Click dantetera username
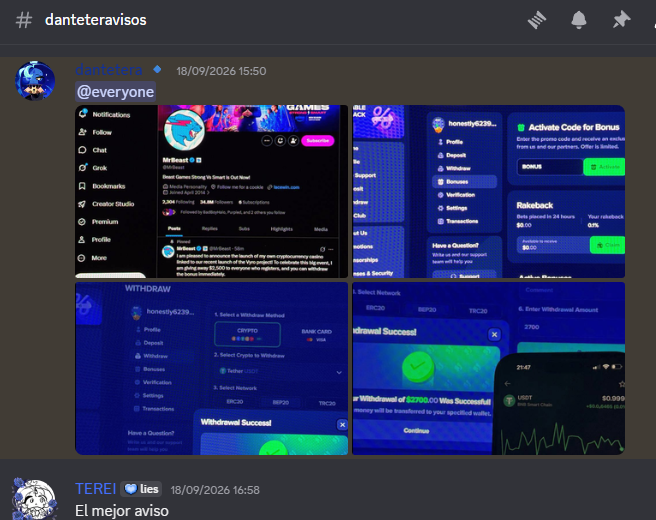 [109, 70]
